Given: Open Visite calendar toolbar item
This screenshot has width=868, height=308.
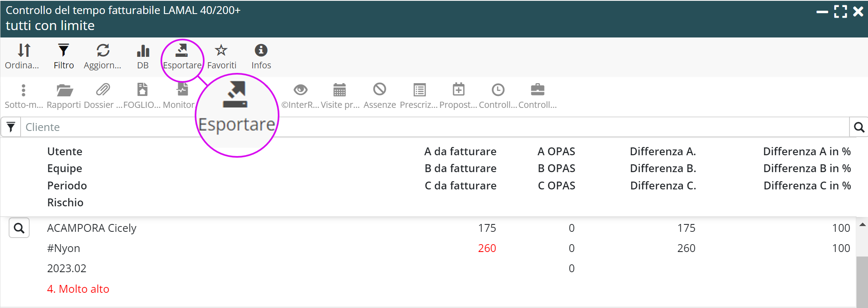Looking at the screenshot, I should click(x=340, y=90).
